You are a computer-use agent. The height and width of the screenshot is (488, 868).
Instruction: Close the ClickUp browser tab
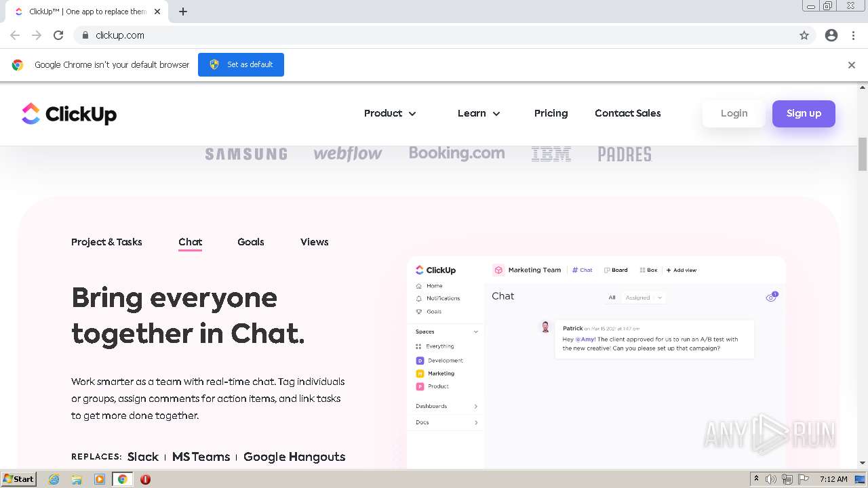click(157, 12)
